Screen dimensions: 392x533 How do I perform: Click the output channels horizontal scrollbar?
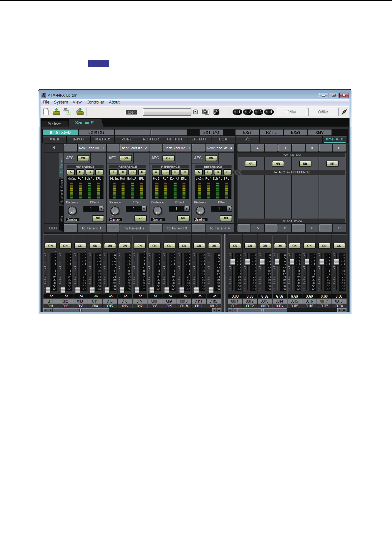(263, 310)
